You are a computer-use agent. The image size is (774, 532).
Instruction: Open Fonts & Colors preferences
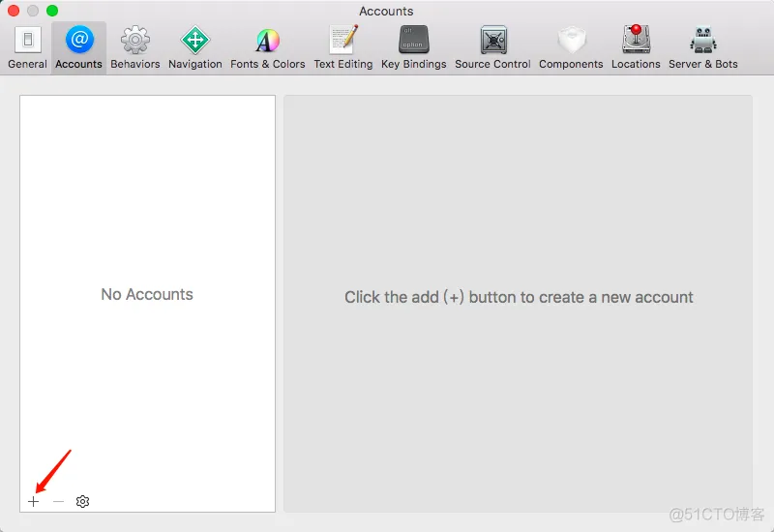(x=268, y=47)
